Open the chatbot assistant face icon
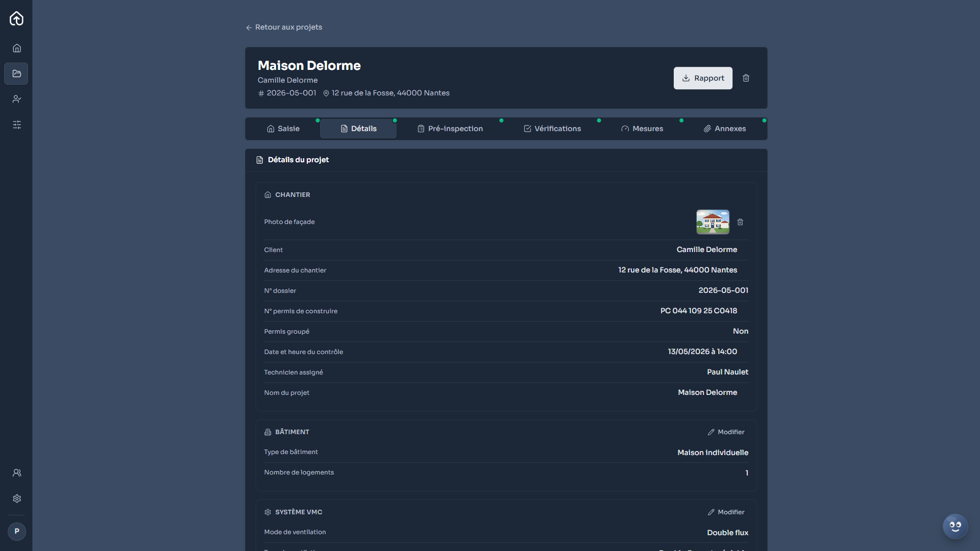The image size is (980, 551). (955, 526)
